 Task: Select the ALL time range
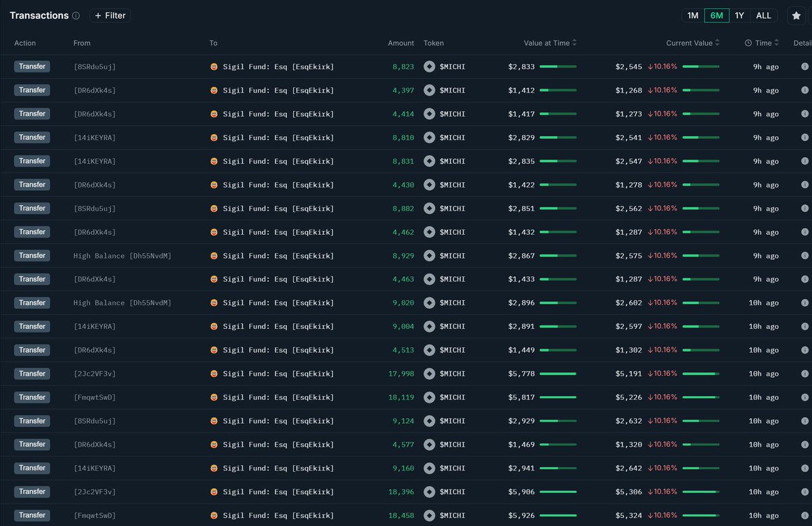(763, 16)
